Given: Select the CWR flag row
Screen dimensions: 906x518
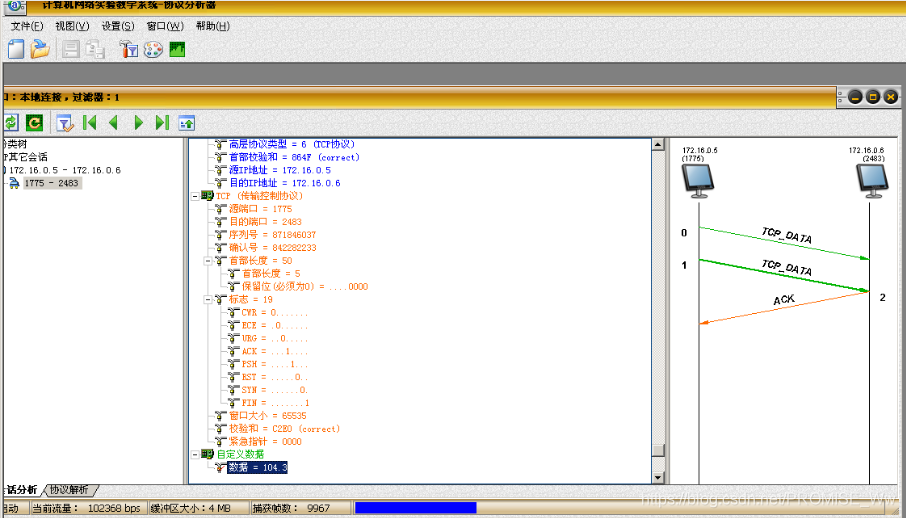Looking at the screenshot, I should click(x=274, y=312).
